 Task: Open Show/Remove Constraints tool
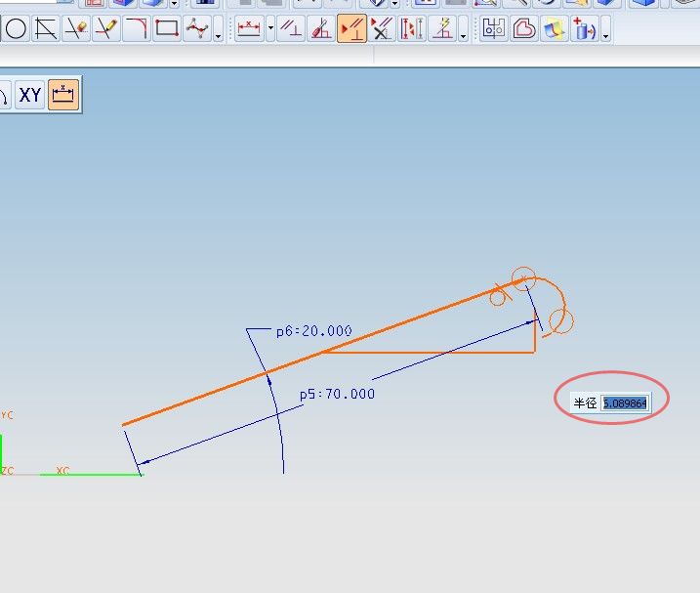click(382, 29)
